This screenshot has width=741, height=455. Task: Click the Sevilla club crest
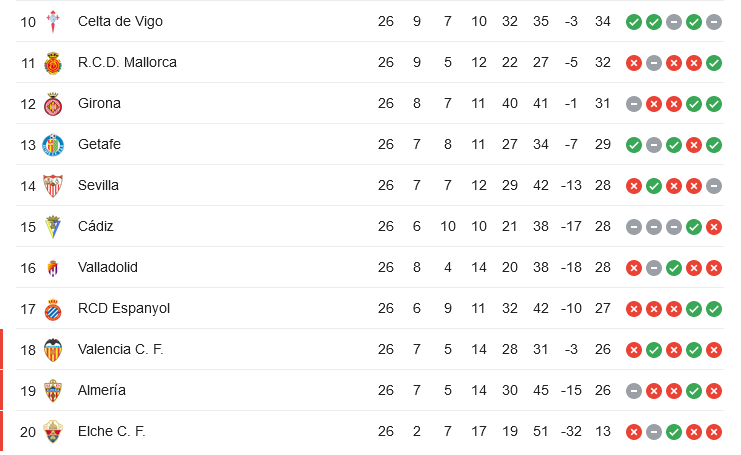pos(53,186)
